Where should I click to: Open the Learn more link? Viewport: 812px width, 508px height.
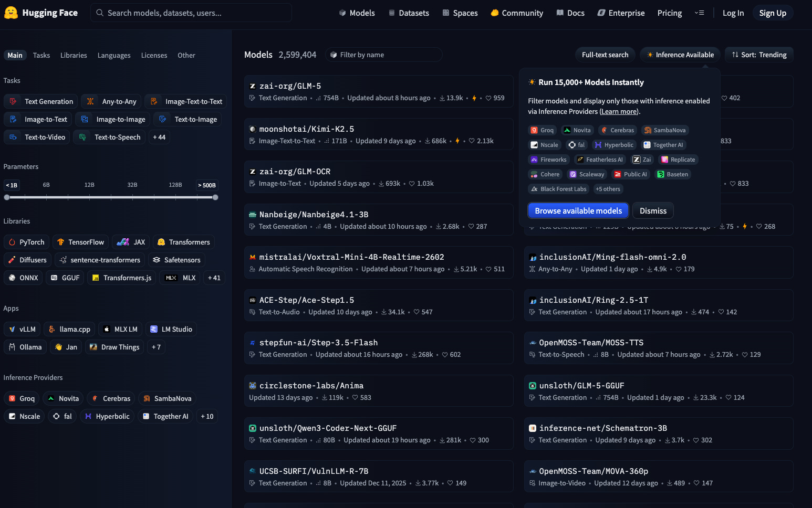point(619,111)
